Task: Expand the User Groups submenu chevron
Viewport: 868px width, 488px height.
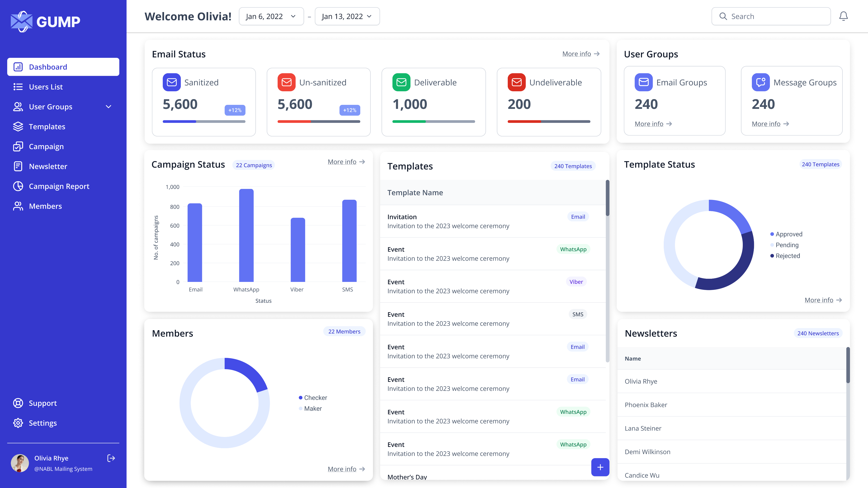Action: tap(108, 107)
